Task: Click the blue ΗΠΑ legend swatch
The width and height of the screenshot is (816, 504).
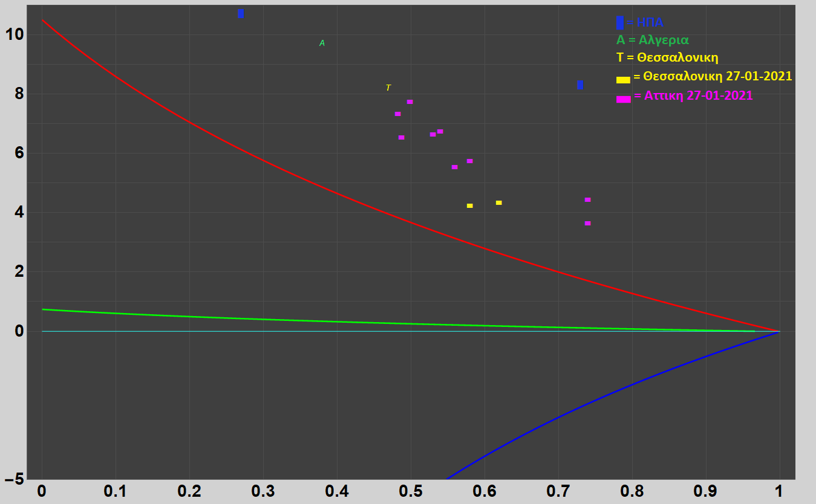Action: click(620, 23)
